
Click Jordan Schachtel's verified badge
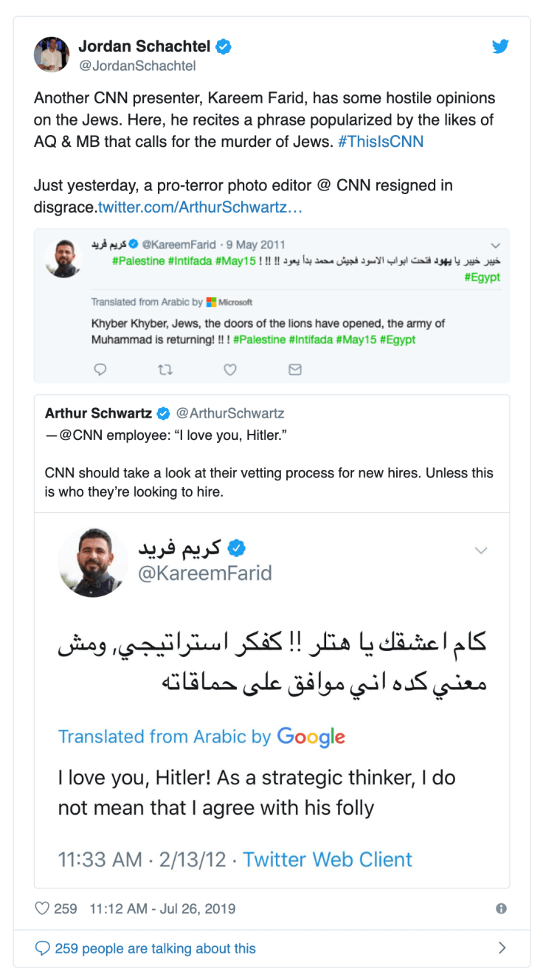[222, 45]
